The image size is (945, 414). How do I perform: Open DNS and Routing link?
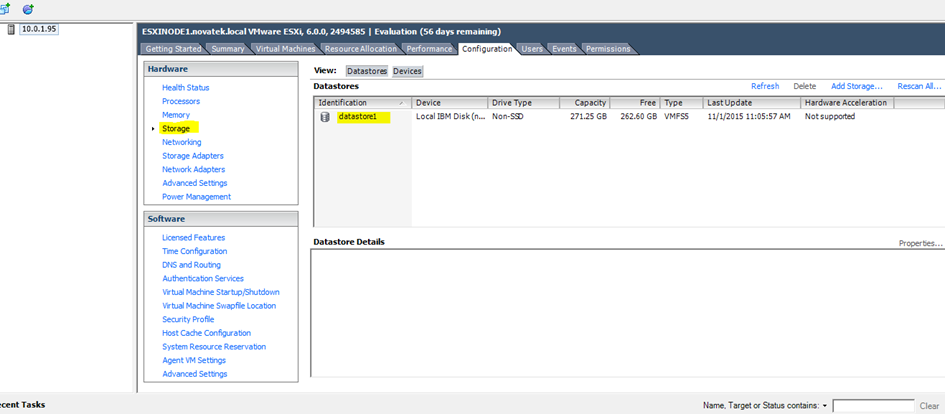191,265
